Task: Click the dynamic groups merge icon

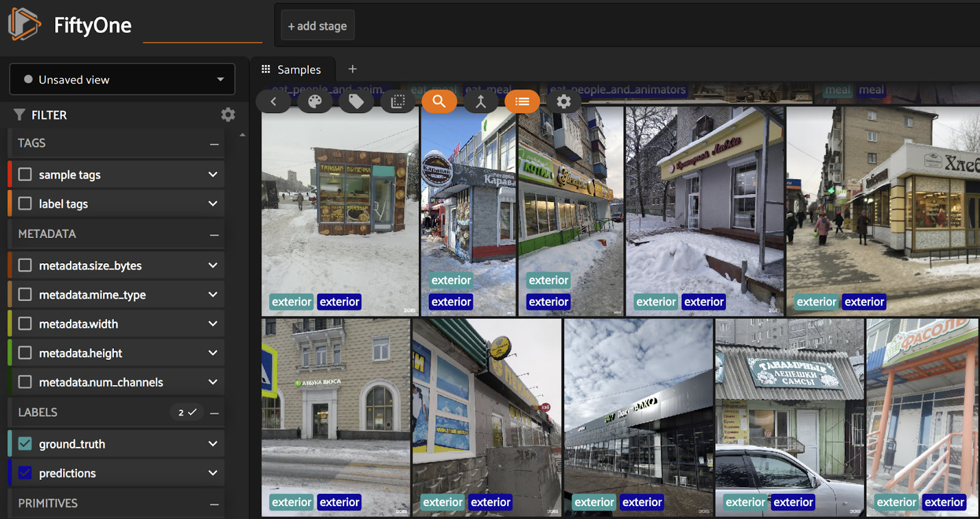Action: point(481,102)
